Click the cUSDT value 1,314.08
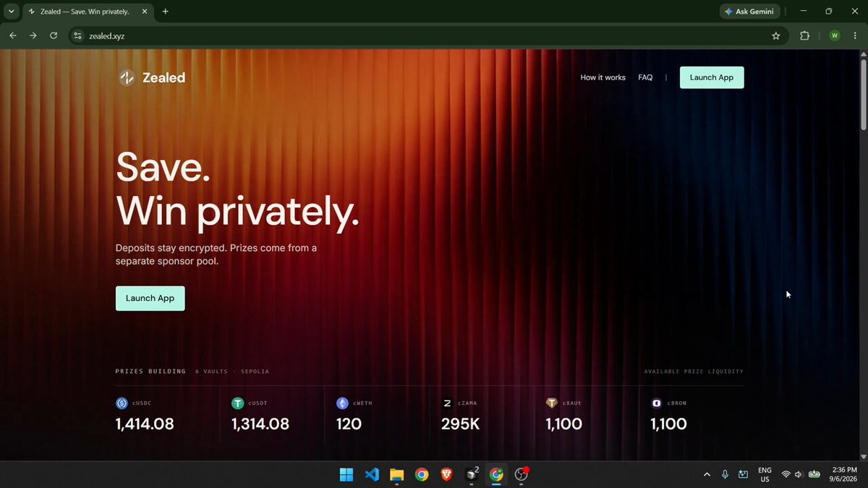 tap(260, 424)
